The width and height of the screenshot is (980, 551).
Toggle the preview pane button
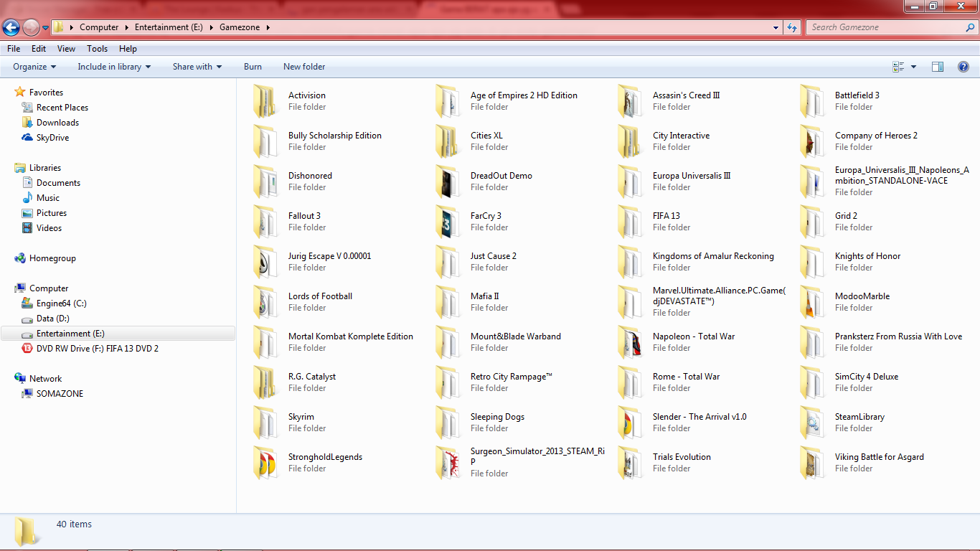pos(937,67)
